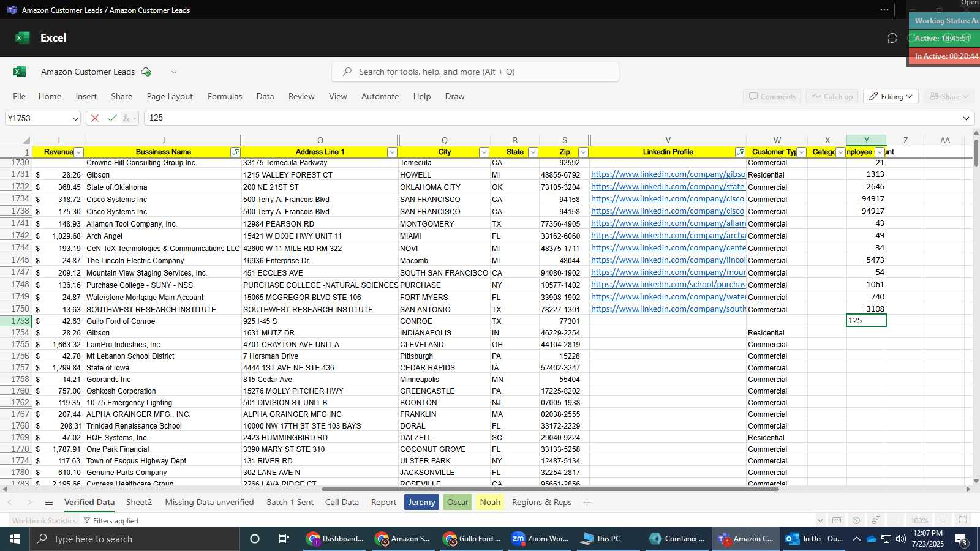Show hidden system tray icons
980x551 pixels.
[857, 539]
